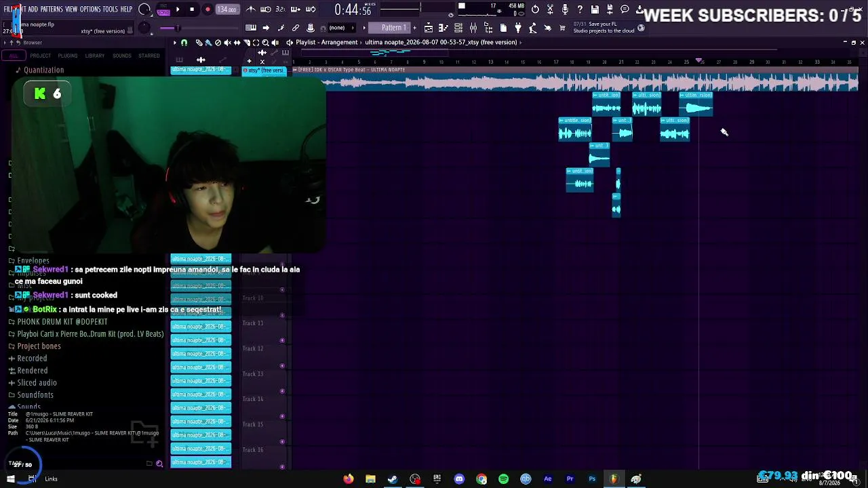The image size is (868, 488).
Task: Open Photoshop from the taskbar
Action: pos(592,479)
